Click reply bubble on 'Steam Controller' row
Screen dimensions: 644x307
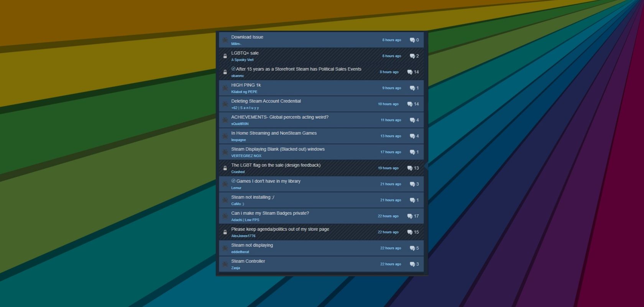pyautogui.click(x=412, y=264)
